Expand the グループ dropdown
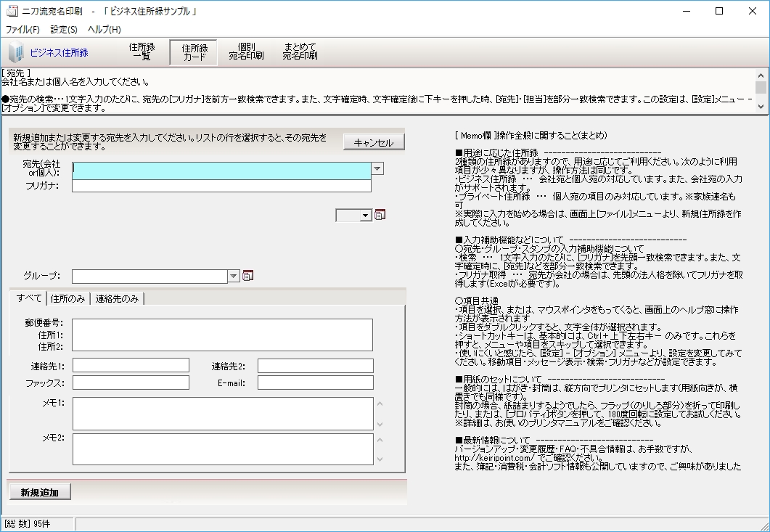 click(234, 276)
